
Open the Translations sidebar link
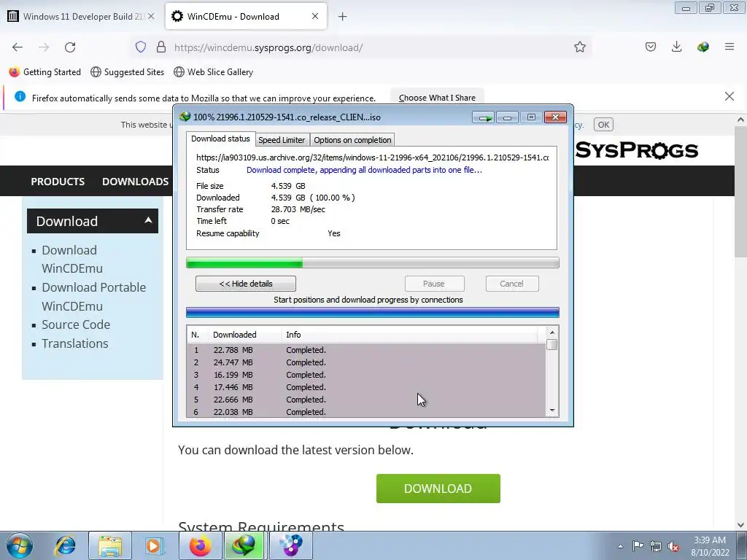point(75,344)
